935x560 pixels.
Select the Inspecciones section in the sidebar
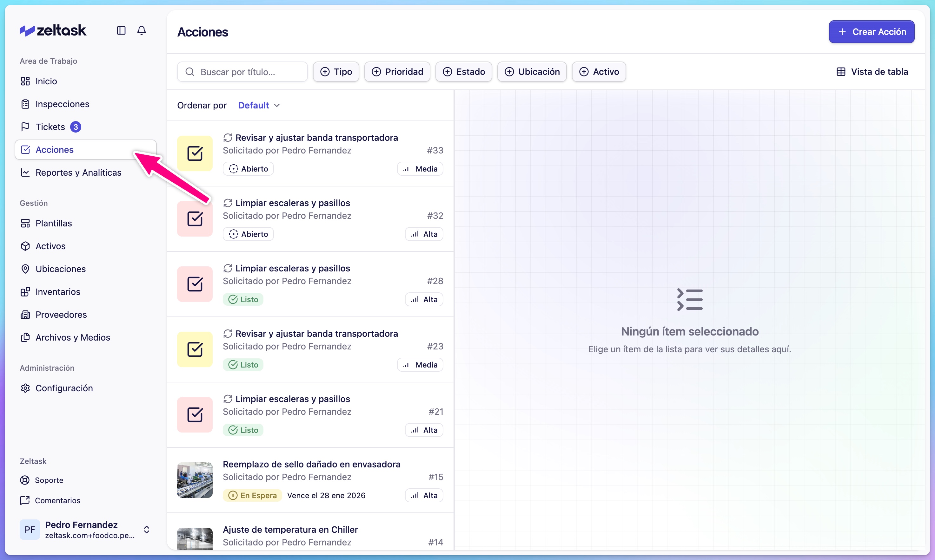pyautogui.click(x=62, y=104)
